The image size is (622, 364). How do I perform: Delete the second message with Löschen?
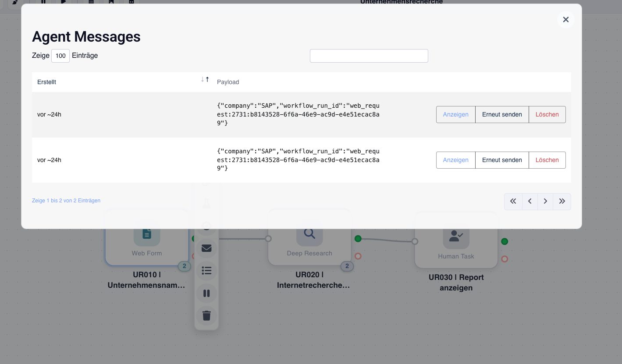point(547,160)
